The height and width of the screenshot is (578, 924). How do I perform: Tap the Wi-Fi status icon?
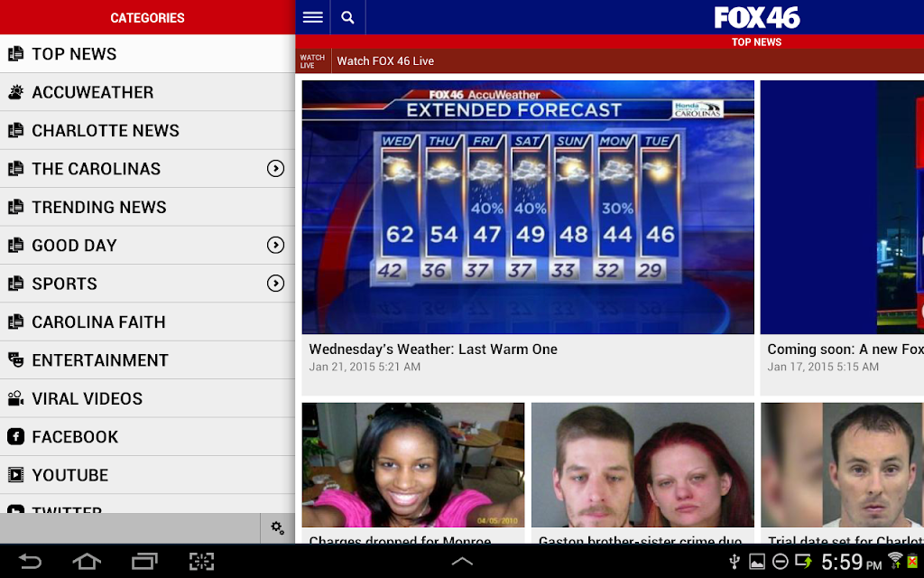point(896,560)
